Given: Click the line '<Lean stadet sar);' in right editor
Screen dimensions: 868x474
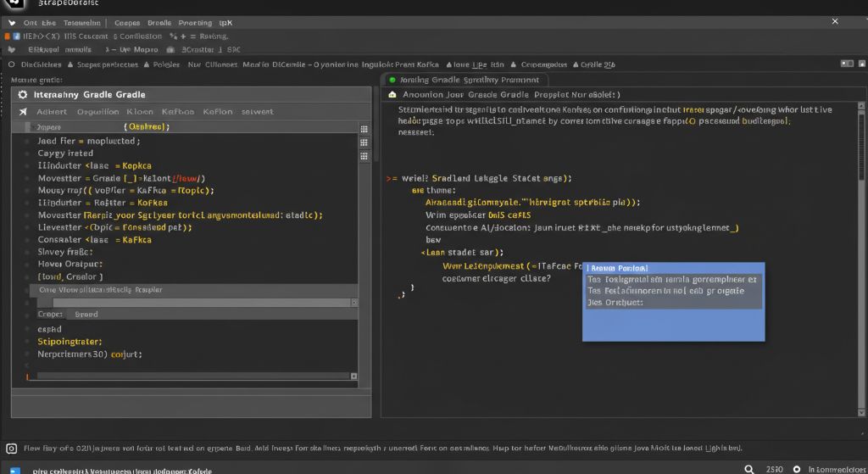Looking at the screenshot, I should coord(462,253).
